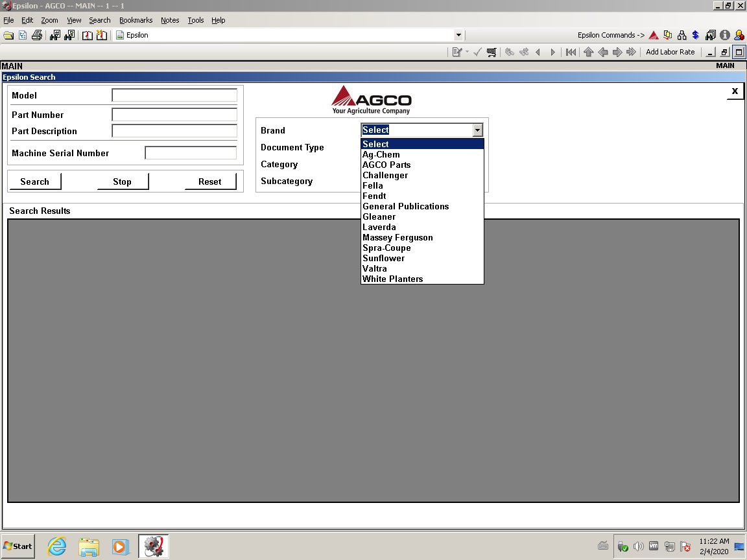Click the large right arrow icon
747x560 pixels.
click(617, 52)
